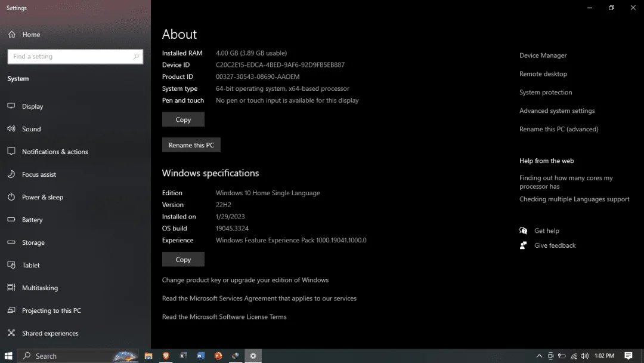The width and height of the screenshot is (644, 363).
Task: Show hidden tray icons chevron
Action: point(539,356)
